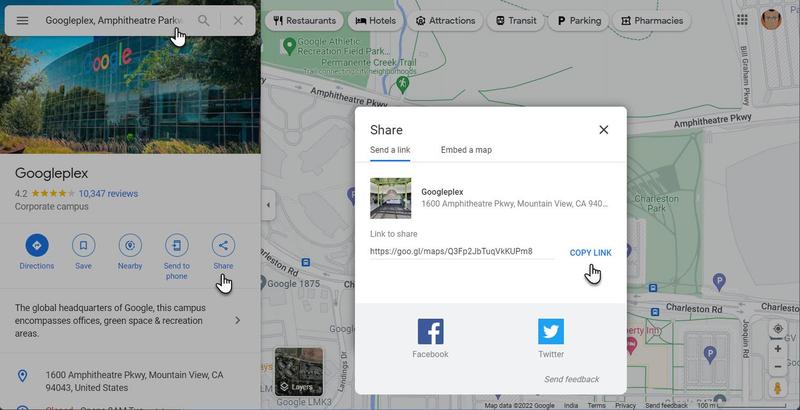Click the Street View pegman icon

778,389
